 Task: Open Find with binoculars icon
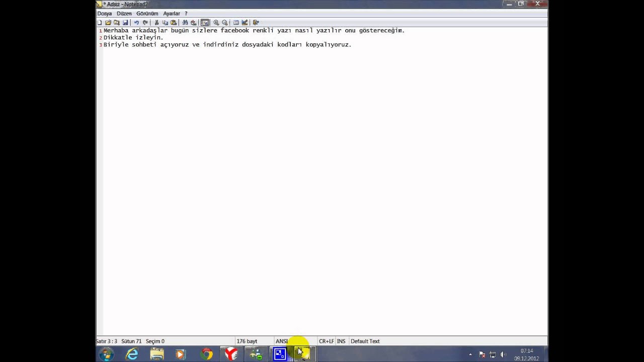pos(185,23)
